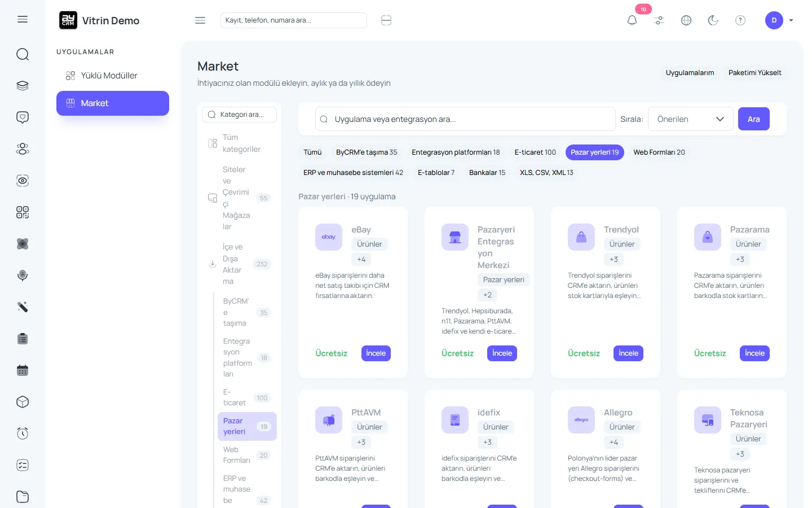The image size is (812, 508).
Task: Open the calendar icon in left rail
Action: tap(23, 370)
